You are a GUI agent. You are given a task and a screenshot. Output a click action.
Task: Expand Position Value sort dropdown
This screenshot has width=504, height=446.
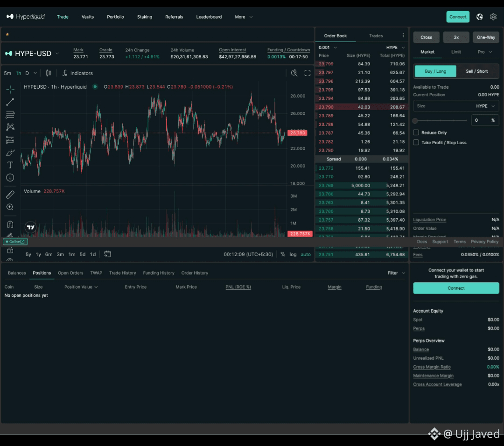(81, 287)
